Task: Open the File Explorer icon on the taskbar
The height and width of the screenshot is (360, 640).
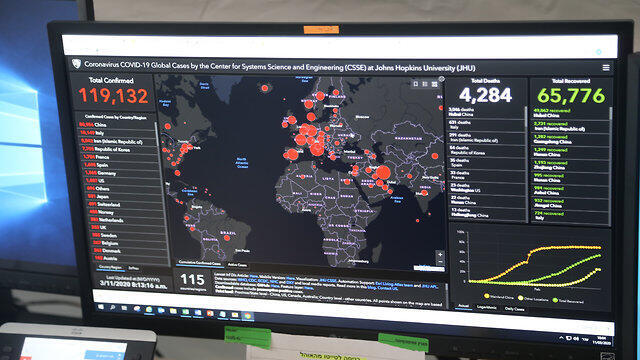Action: pos(173,311)
